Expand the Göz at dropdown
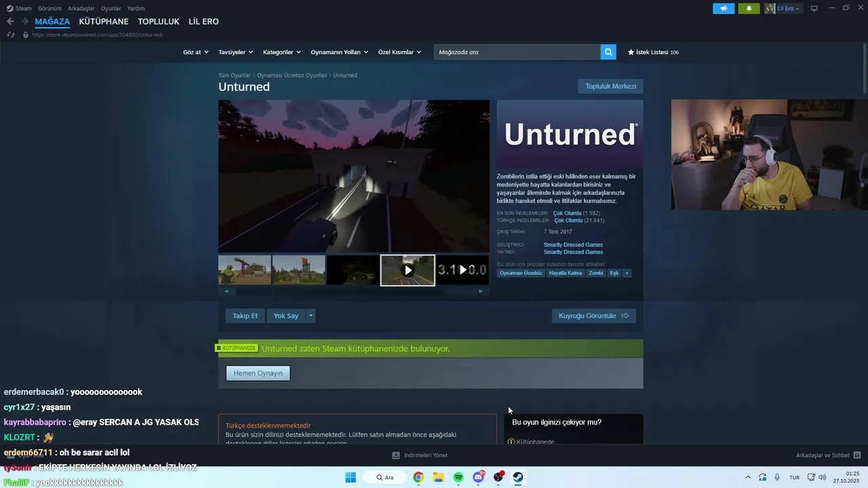Image resolution: width=868 pixels, height=488 pixels. coord(195,52)
